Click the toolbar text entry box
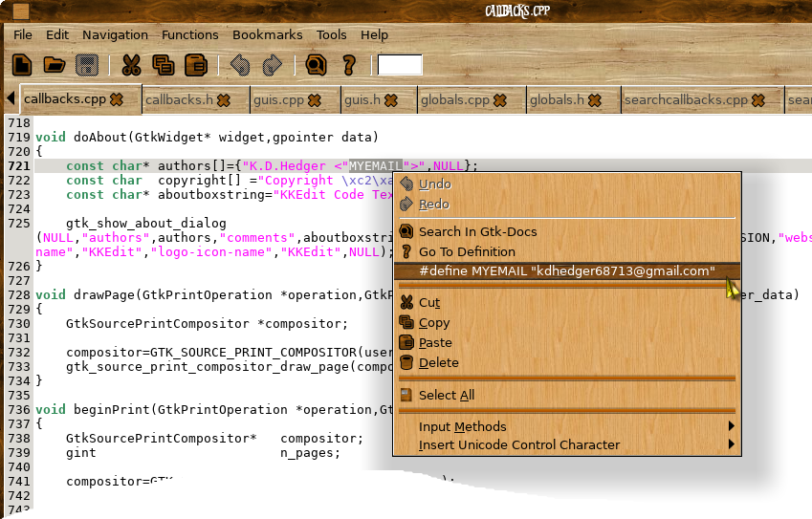 (x=400, y=65)
